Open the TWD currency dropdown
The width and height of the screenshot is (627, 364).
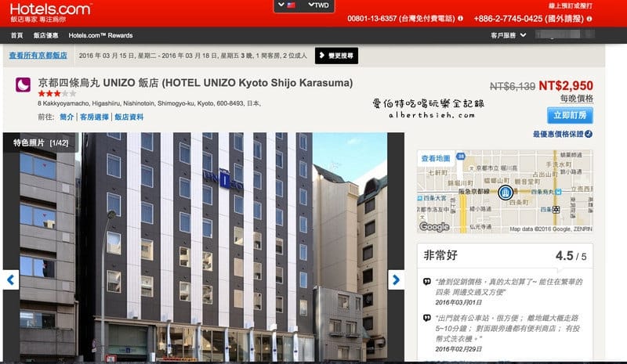319,5
